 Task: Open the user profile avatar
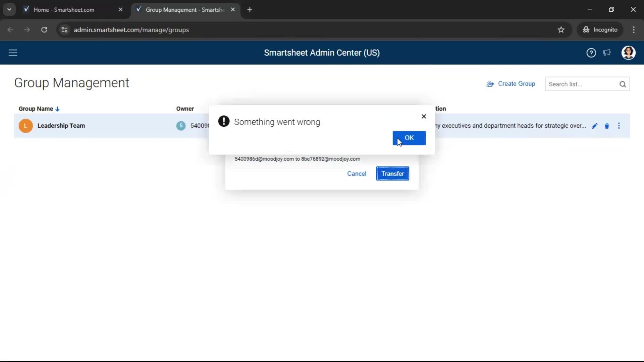coord(629,53)
